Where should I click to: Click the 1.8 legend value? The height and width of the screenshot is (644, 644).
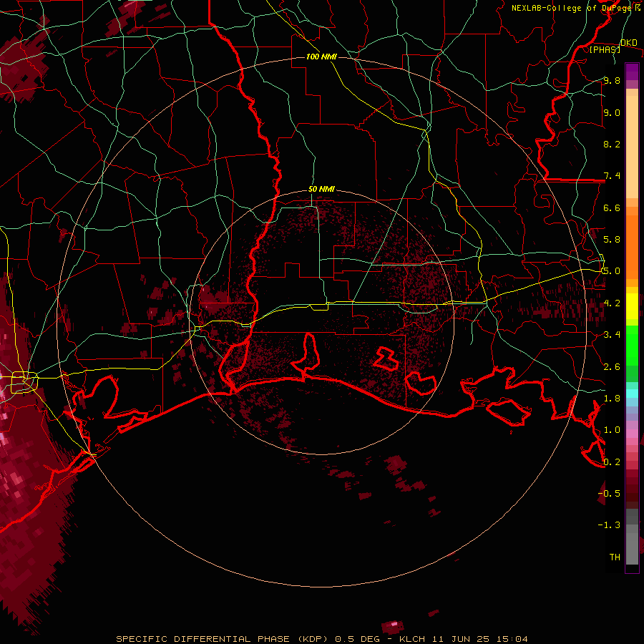(x=612, y=399)
